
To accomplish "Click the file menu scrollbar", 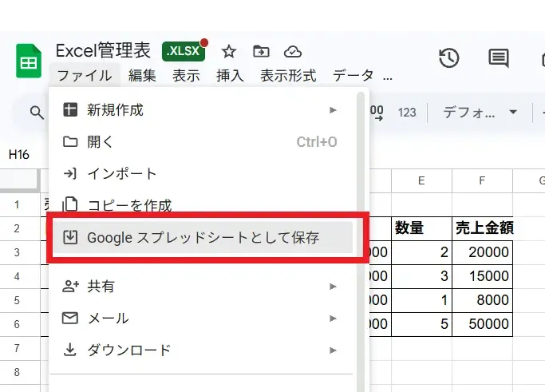I will click(x=361, y=242).
